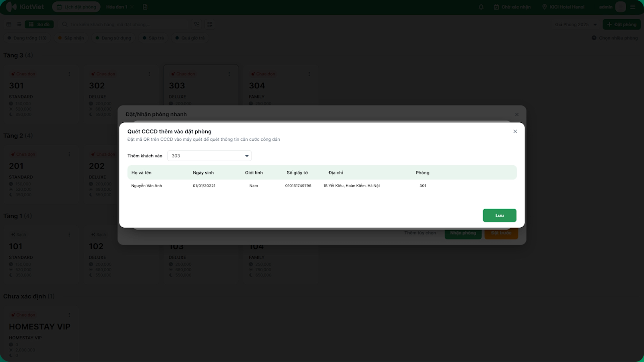The image size is (644, 362).
Task: Switch to the Hóa đơn 1 tab
Action: coord(117,7)
